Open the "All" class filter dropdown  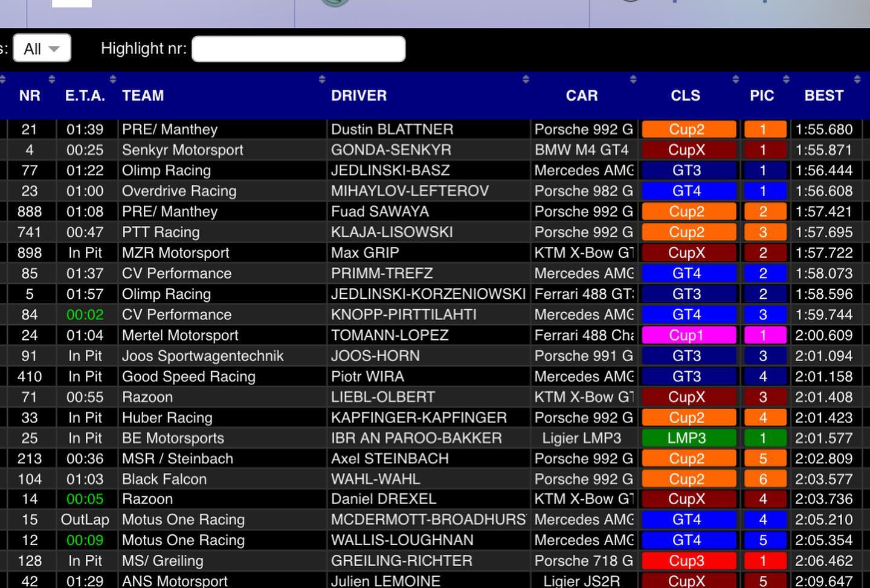[x=42, y=48]
